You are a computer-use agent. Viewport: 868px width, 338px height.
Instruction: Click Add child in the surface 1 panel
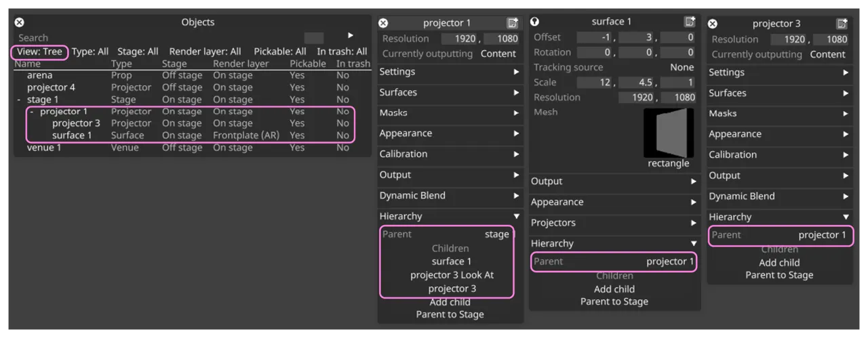coord(614,289)
